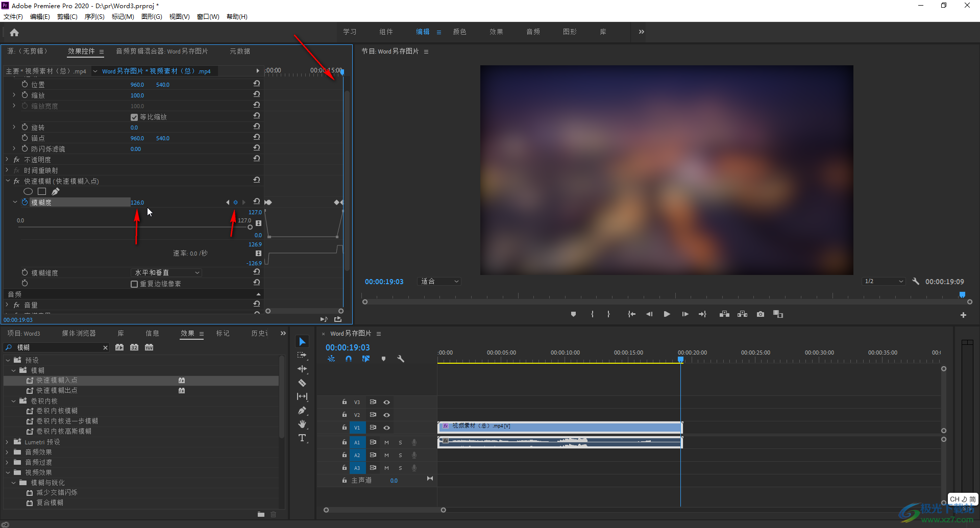The width and height of the screenshot is (980, 528).
Task: Mute audio track A1
Action: (x=386, y=442)
